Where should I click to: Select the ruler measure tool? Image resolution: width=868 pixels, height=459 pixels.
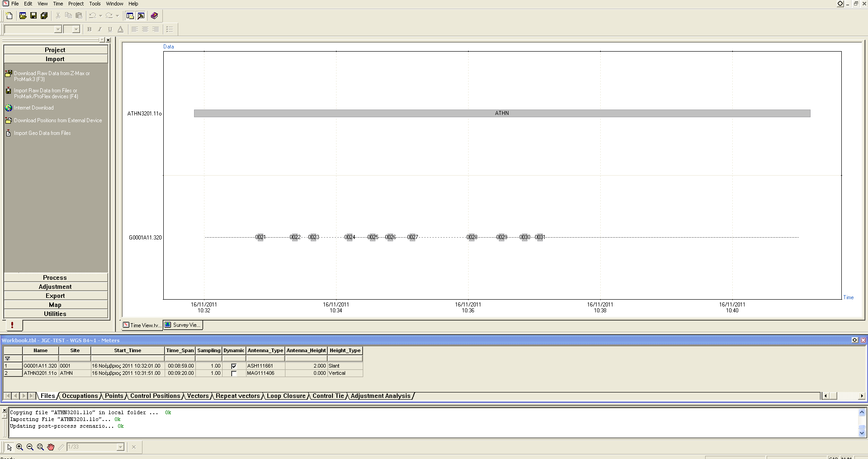(61, 447)
